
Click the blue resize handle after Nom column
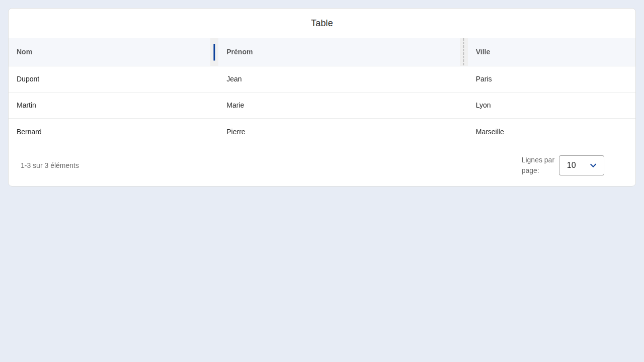[214, 52]
